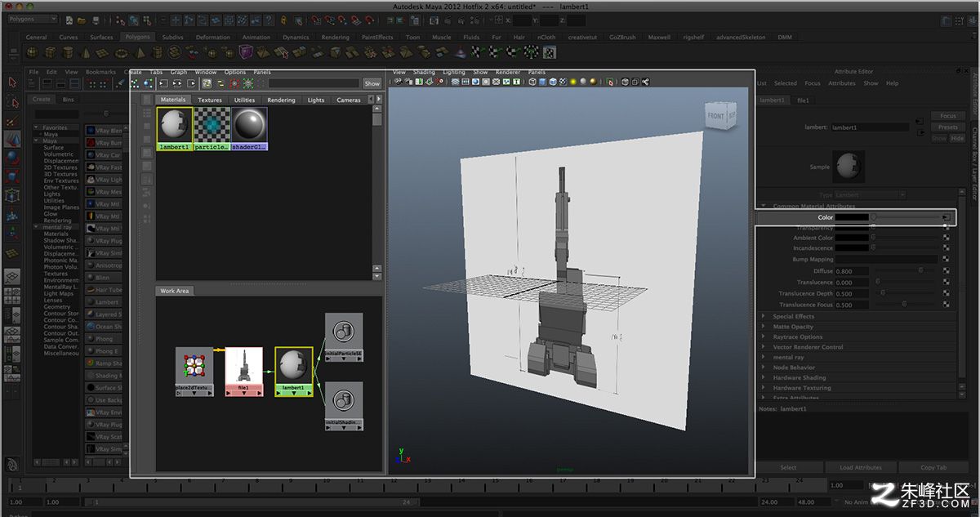The image size is (980, 517).
Task: Open the Polygons menu set dropdown
Action: click(33, 19)
